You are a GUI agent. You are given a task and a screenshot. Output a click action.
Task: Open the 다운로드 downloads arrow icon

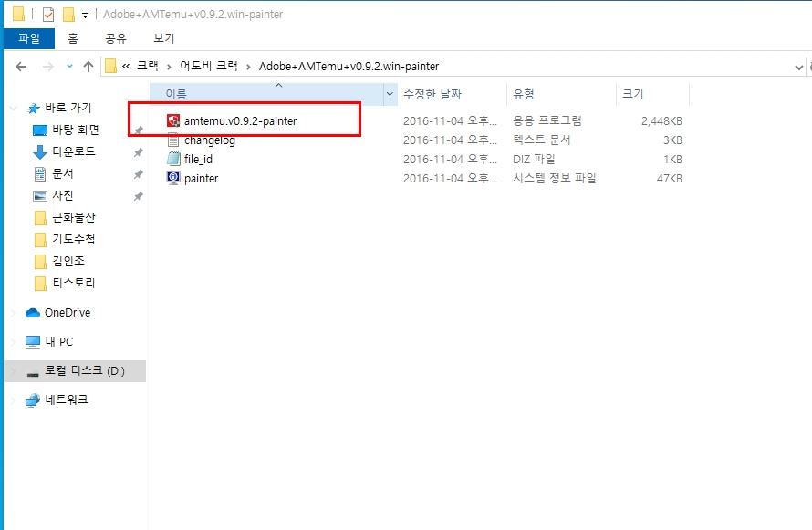tap(40, 151)
